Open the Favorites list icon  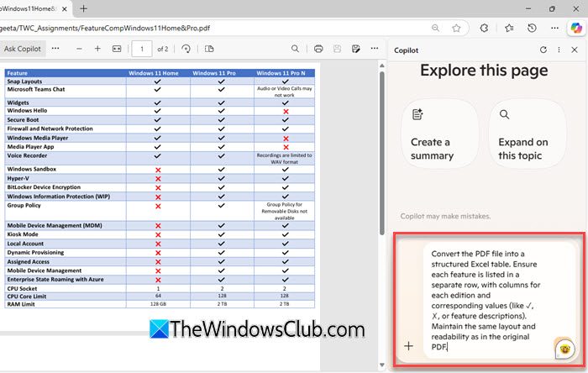[509, 28]
